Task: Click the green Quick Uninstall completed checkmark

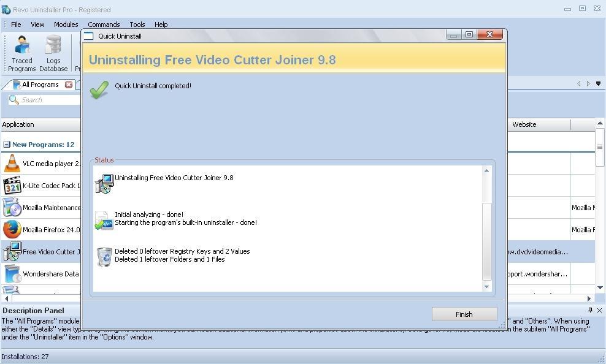Action: click(x=99, y=90)
